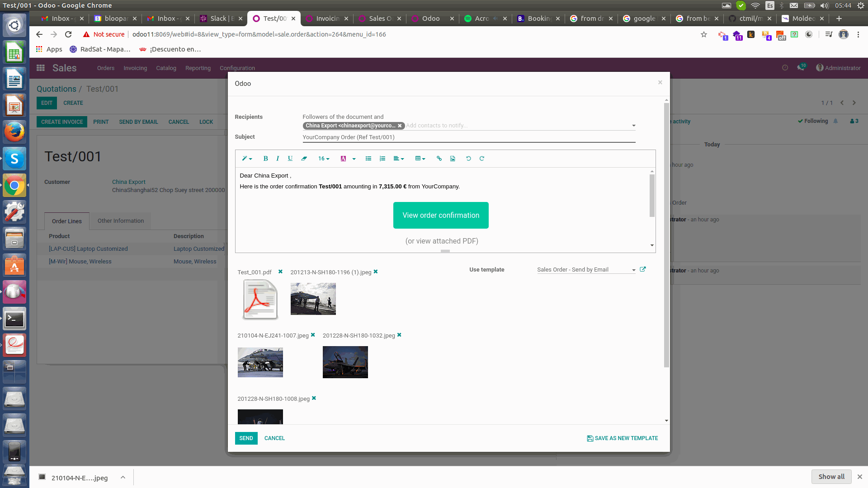Open the Invoicing menu
The image size is (868, 488).
point(135,68)
